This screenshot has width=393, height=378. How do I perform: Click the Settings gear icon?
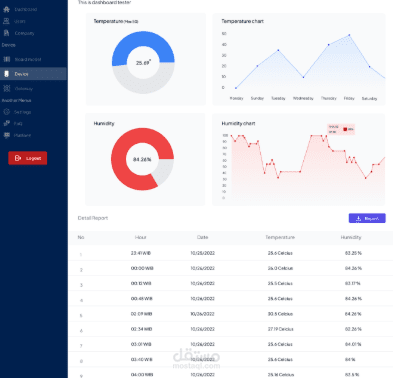(x=6, y=112)
